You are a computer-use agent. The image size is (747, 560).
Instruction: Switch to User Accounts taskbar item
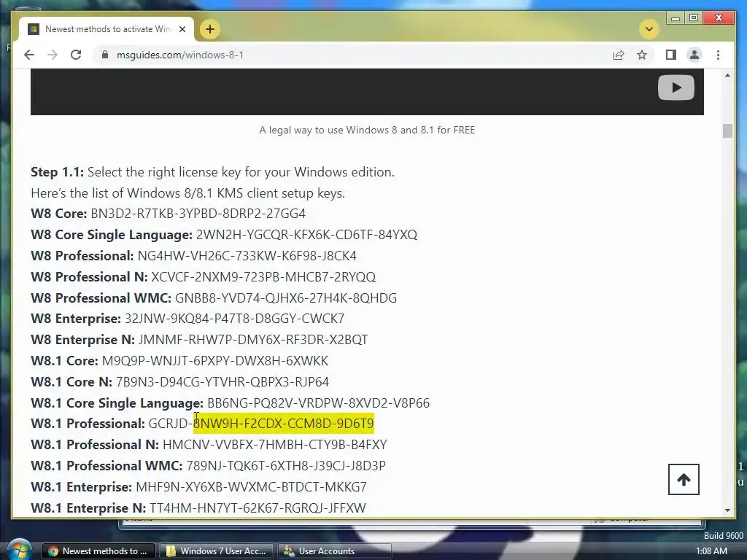pyautogui.click(x=335, y=551)
